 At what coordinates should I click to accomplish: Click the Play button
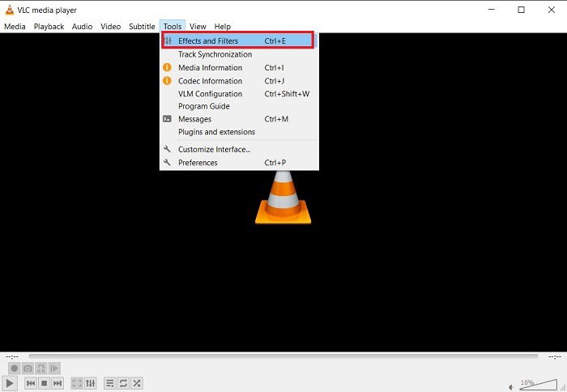tap(10, 383)
